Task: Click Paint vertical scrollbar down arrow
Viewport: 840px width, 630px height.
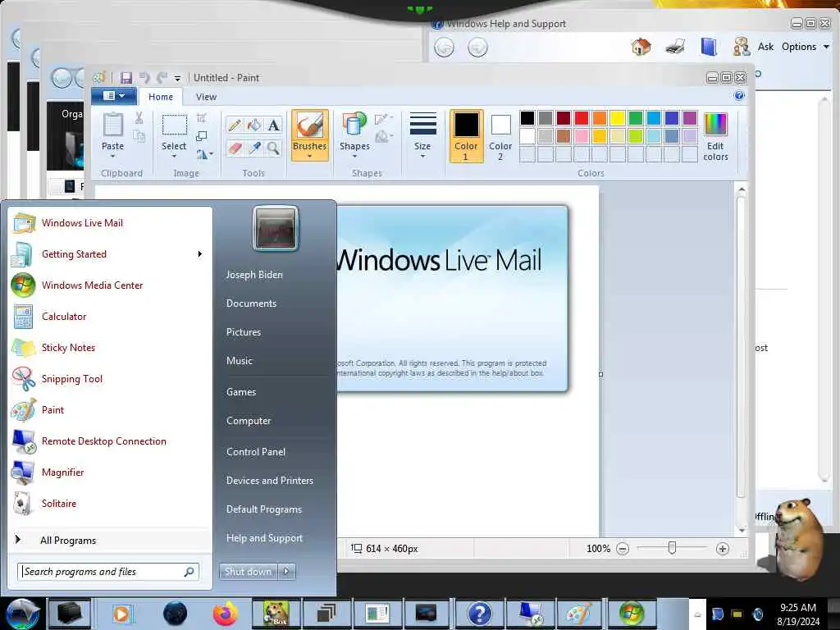Action: point(742,531)
